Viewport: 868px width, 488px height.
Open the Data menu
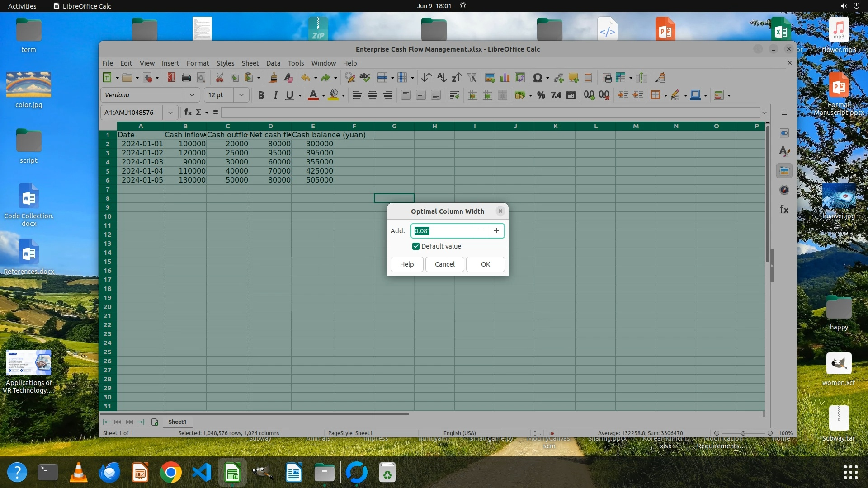pyautogui.click(x=273, y=63)
